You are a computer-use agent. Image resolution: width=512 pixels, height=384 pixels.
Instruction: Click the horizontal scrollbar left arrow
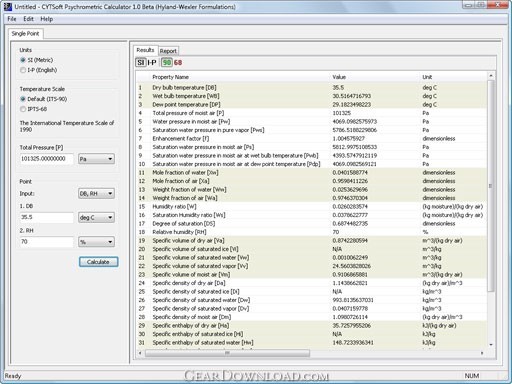coord(140,353)
